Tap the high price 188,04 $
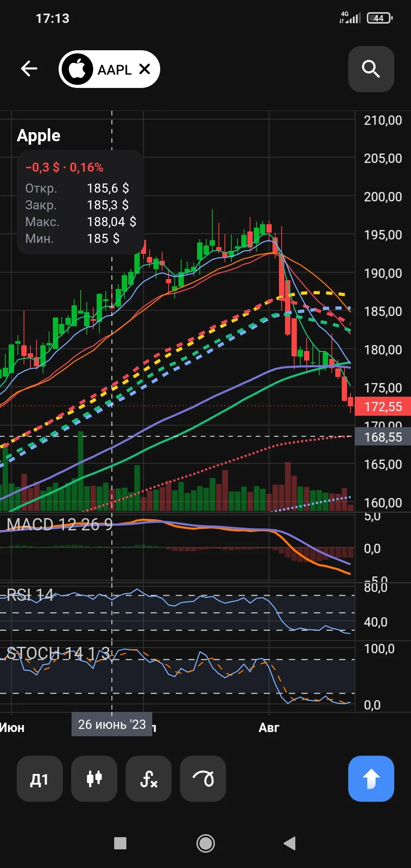The width and height of the screenshot is (411, 868). [x=112, y=222]
